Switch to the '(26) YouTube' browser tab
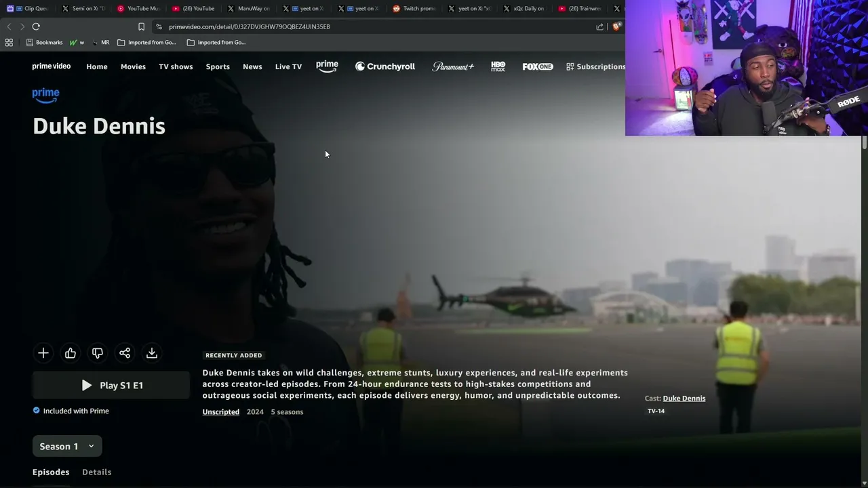This screenshot has width=868, height=488. pyautogui.click(x=194, y=8)
